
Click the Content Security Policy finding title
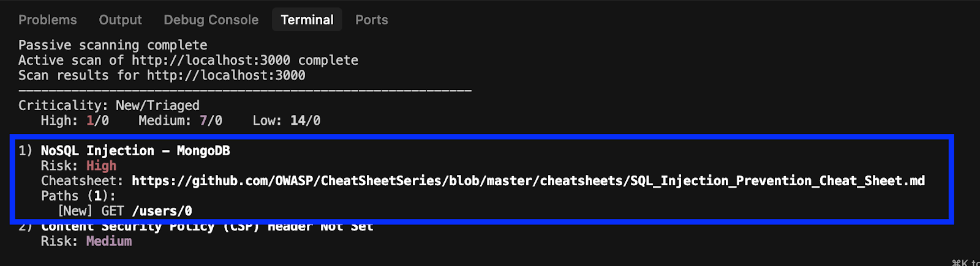click(207, 226)
